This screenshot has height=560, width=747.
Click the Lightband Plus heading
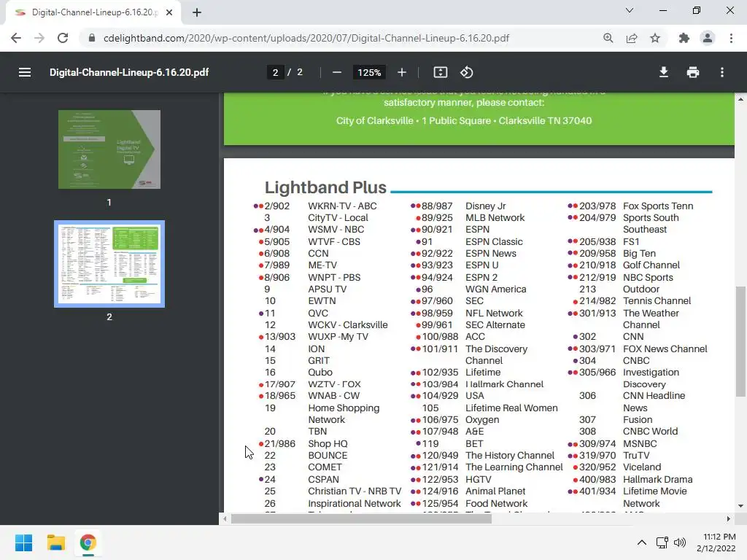tap(325, 187)
